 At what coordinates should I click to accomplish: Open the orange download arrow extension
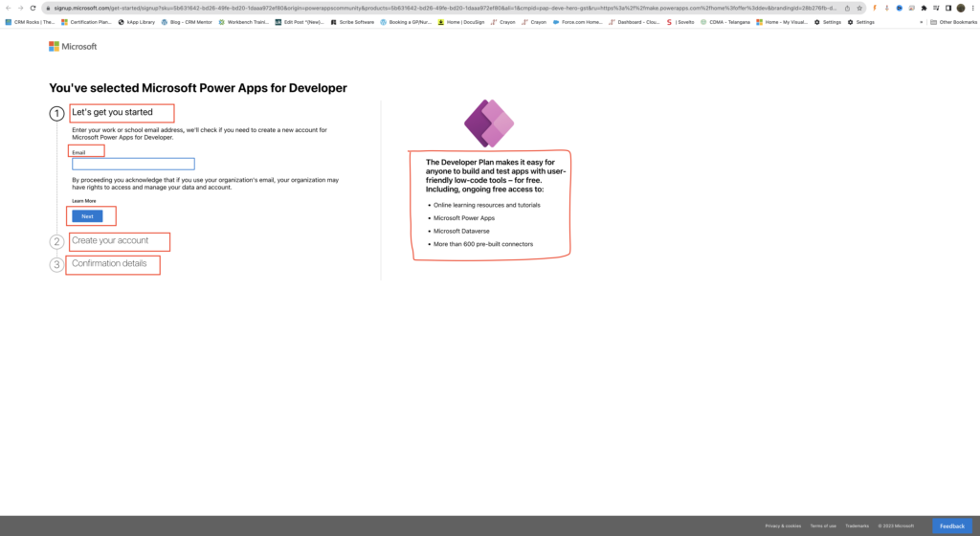point(887,8)
